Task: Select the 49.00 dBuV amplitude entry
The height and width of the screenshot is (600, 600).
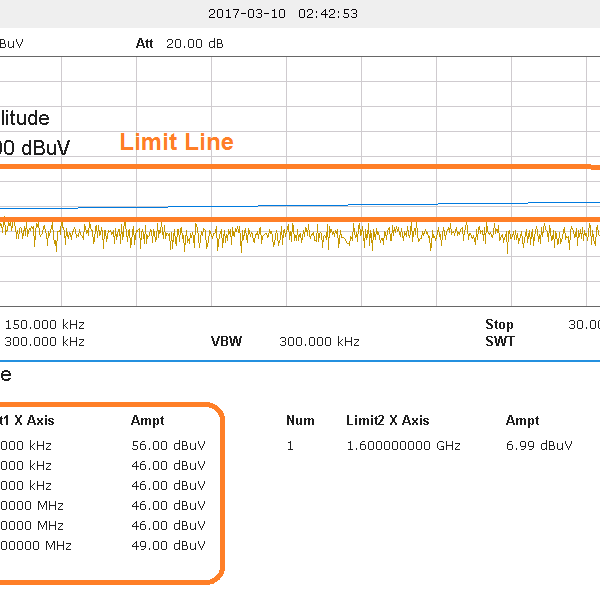Action: pyautogui.click(x=168, y=545)
